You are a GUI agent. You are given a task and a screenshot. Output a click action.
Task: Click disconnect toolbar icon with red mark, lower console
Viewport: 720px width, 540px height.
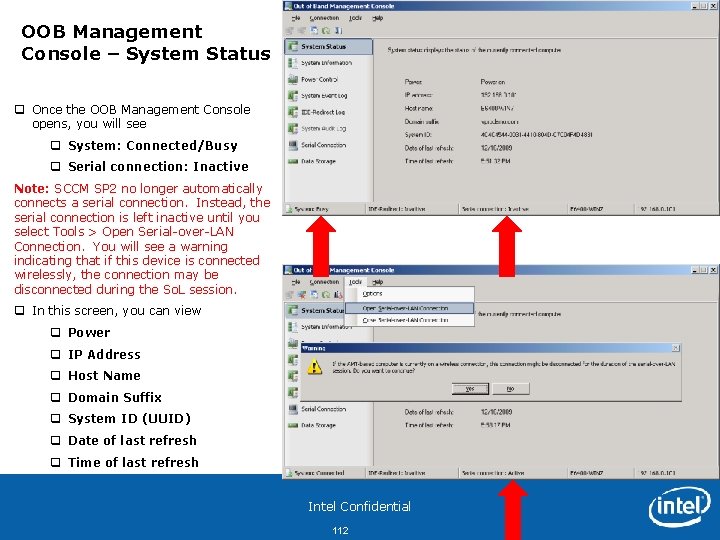tap(302, 295)
